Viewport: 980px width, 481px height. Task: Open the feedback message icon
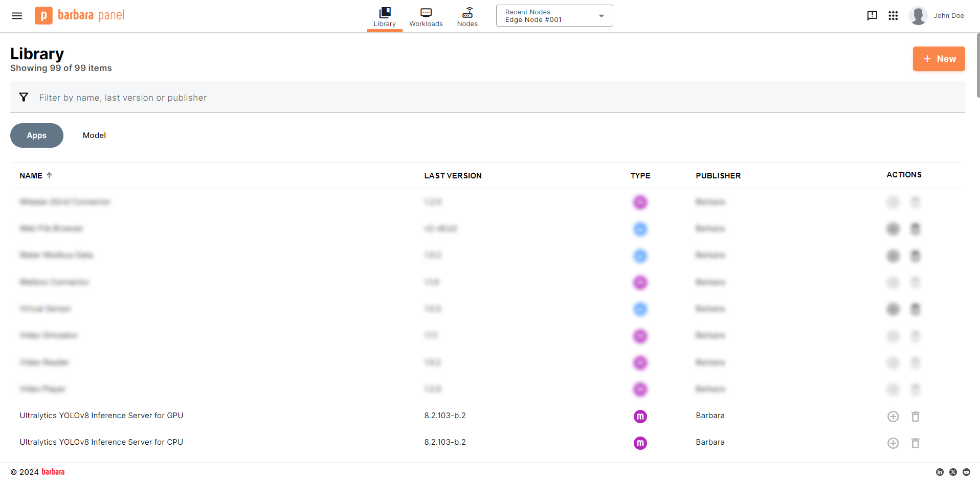tap(872, 16)
